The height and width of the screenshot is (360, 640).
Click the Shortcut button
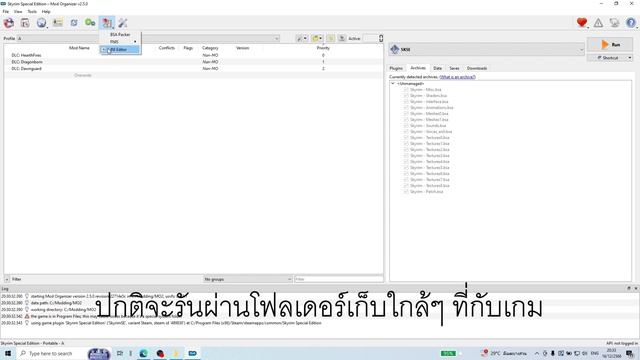607,58
